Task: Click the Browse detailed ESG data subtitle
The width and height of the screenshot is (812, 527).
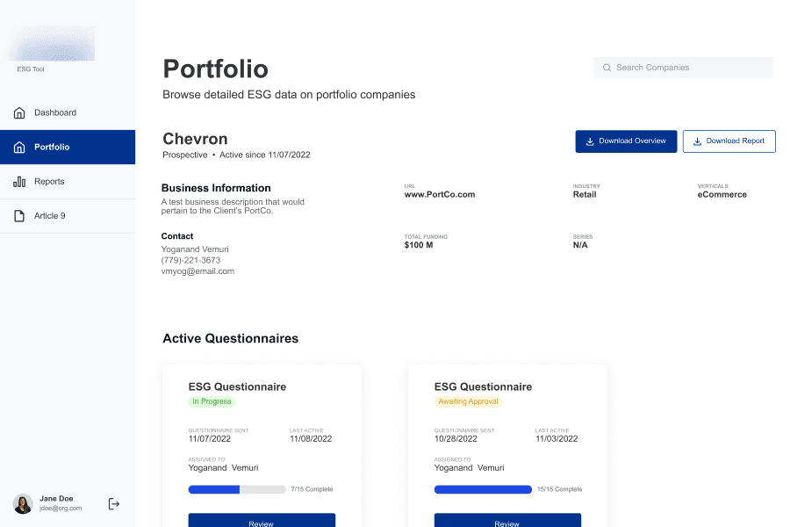Action: (x=289, y=95)
